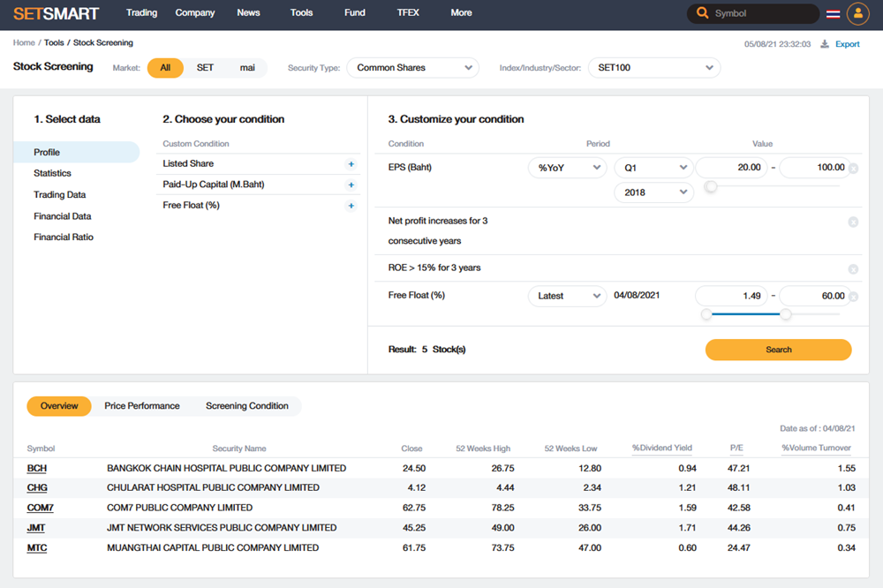Click the Close column header

click(411, 449)
